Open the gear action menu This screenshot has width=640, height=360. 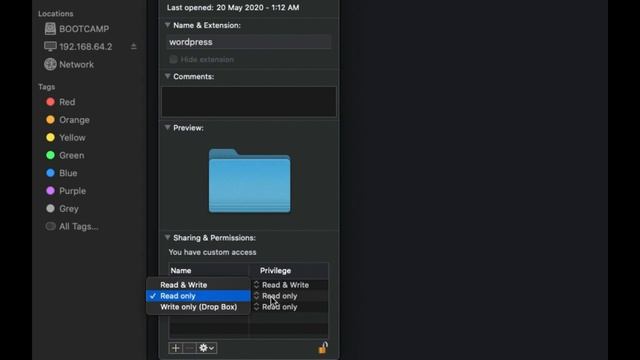(x=207, y=348)
